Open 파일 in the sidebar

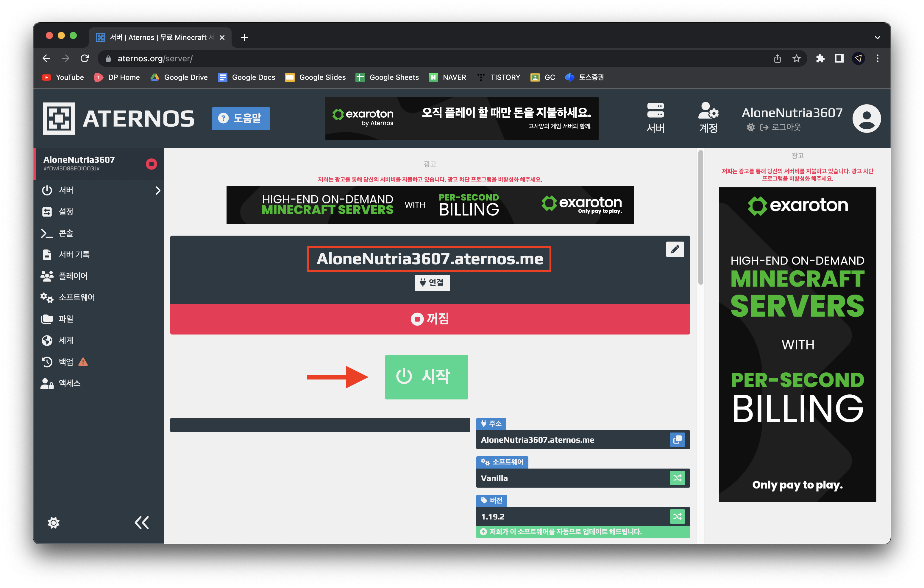(99, 319)
